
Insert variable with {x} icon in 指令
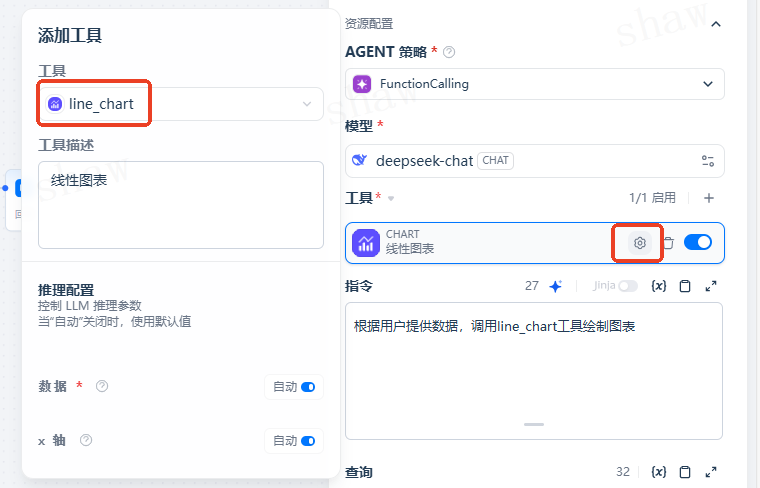659,286
